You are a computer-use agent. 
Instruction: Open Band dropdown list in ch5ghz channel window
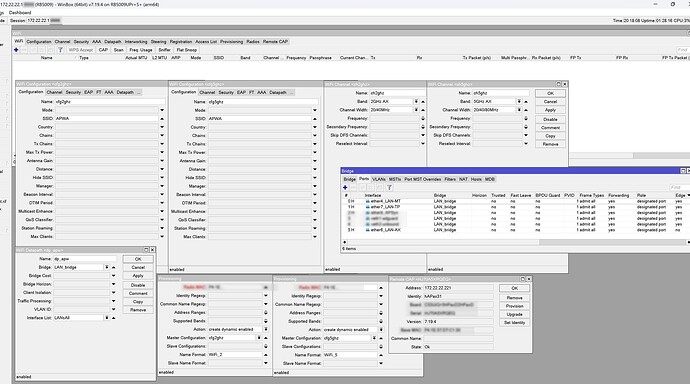coord(519,102)
